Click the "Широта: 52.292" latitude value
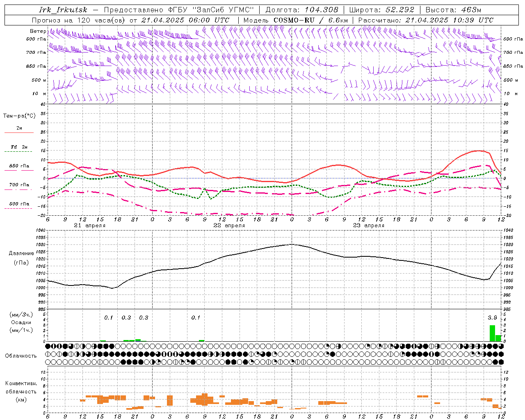525x420 pixels. click(x=382, y=10)
